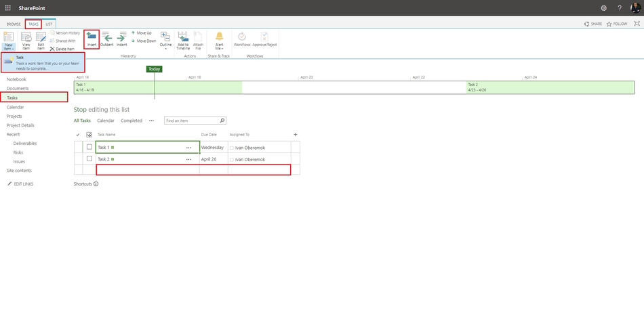Add a column with the plus icon
The height and width of the screenshot is (317, 644).
pos(296,134)
